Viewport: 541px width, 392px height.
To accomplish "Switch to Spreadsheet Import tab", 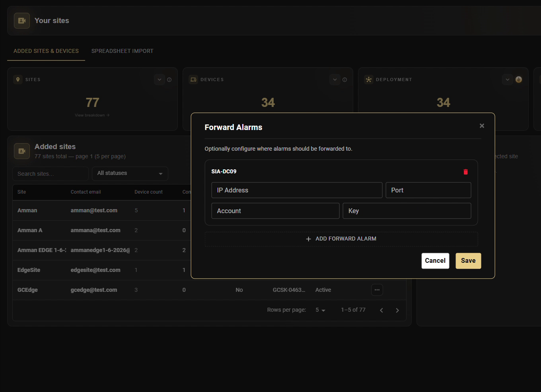I will pos(123,51).
